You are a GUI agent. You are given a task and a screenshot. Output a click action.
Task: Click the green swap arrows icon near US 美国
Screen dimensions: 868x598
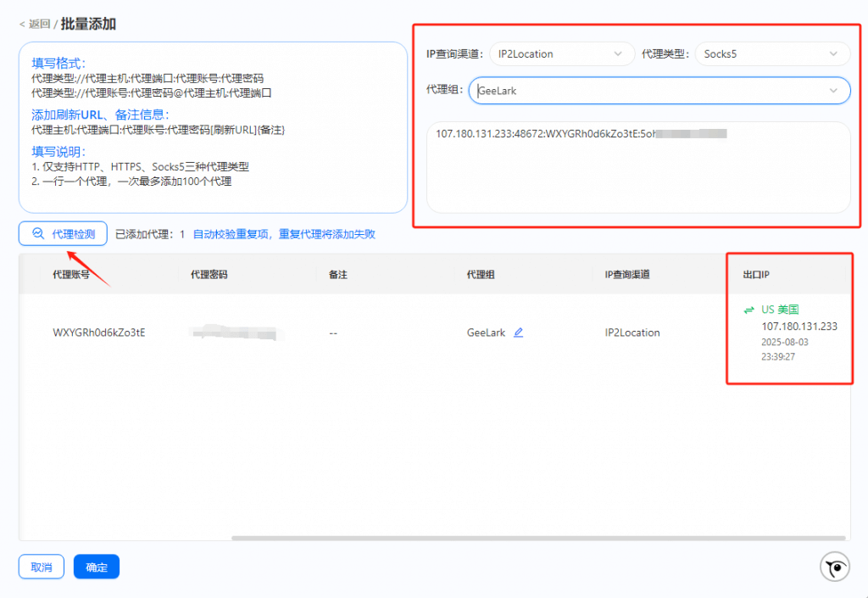point(749,310)
